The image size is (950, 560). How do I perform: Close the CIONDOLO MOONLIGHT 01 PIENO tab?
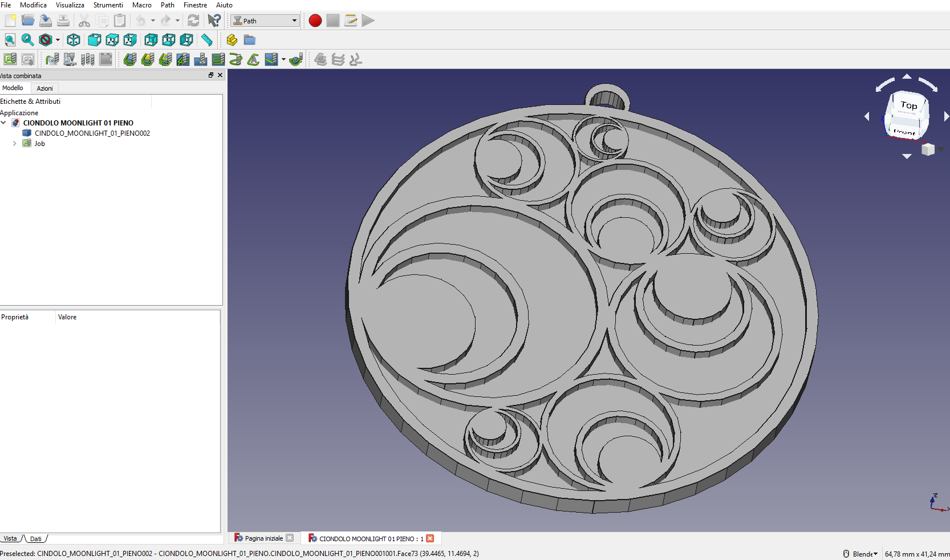(430, 538)
